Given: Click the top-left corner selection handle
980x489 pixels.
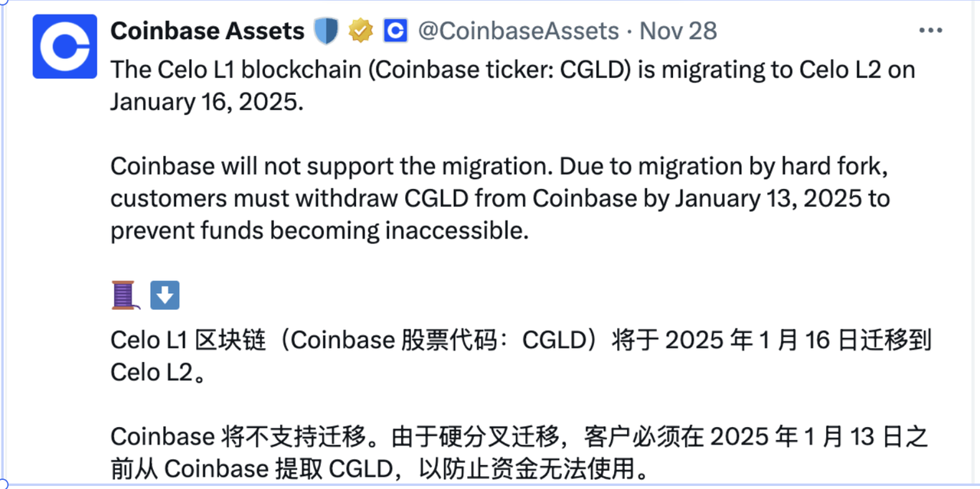Looking at the screenshot, I should [2, 2].
